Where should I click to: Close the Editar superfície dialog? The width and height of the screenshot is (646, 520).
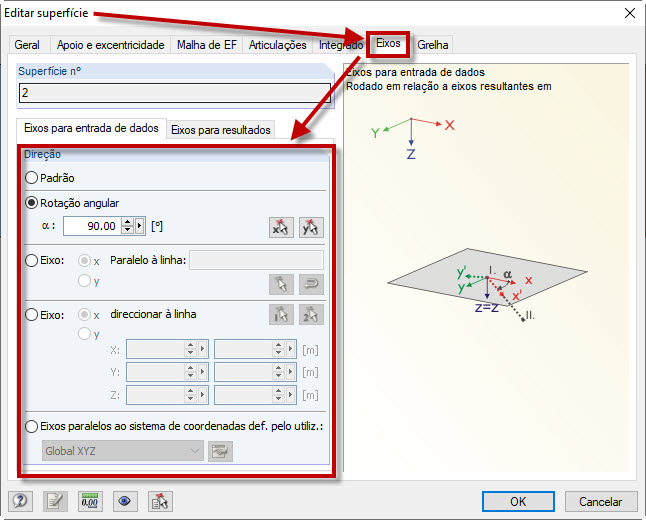click(630, 13)
